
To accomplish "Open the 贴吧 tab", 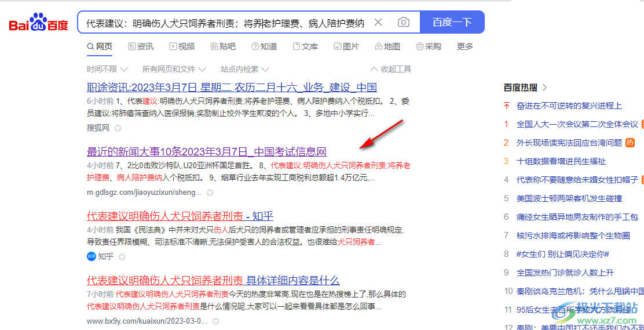I will click(x=223, y=46).
